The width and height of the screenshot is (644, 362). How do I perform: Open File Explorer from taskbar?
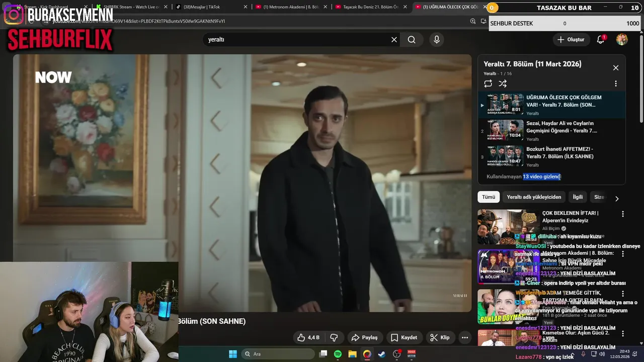coord(352,354)
